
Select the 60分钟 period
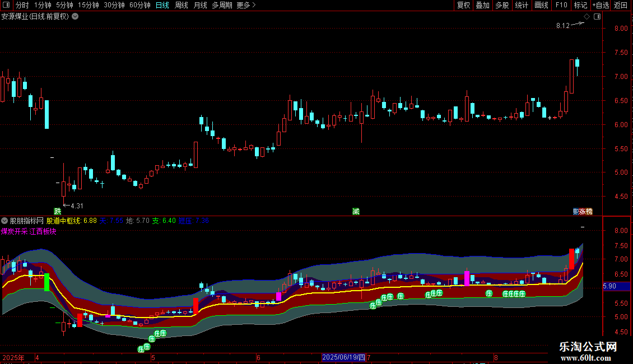click(x=139, y=5)
